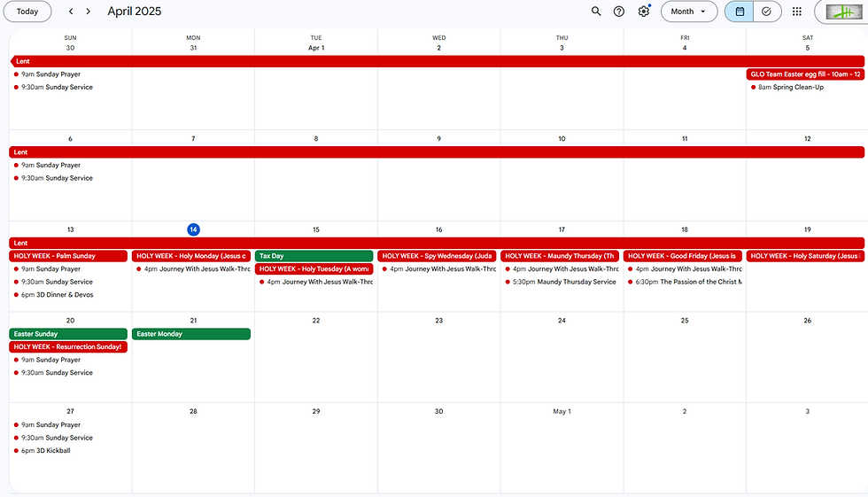
Task: Open HOLY WEEK - Holy Saturday event
Action: [805, 256]
